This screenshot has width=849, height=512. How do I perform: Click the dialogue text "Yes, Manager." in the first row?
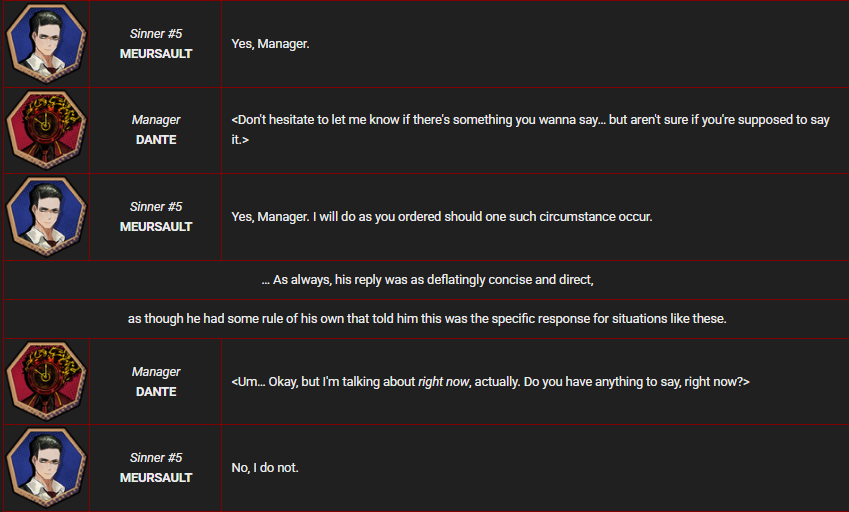click(270, 44)
